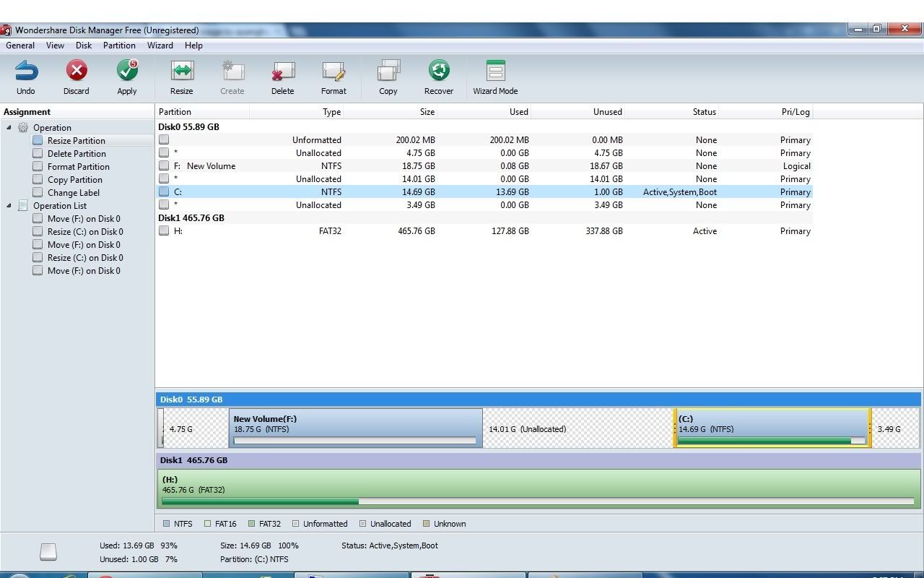Image resolution: width=924 pixels, height=578 pixels.
Task: Select the Format toolbar icon
Action: 334,71
